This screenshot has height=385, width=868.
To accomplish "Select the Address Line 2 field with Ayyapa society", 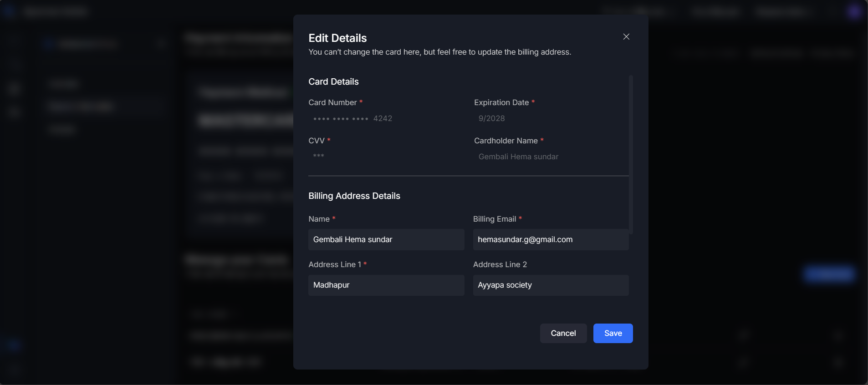I will pos(550,285).
